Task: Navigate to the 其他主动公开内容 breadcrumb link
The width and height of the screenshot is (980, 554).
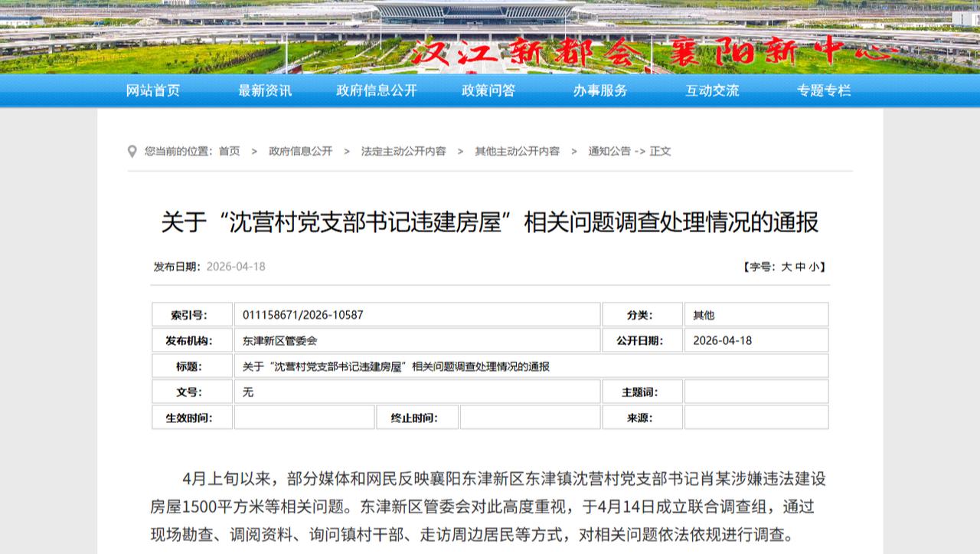Action: pyautogui.click(x=517, y=152)
